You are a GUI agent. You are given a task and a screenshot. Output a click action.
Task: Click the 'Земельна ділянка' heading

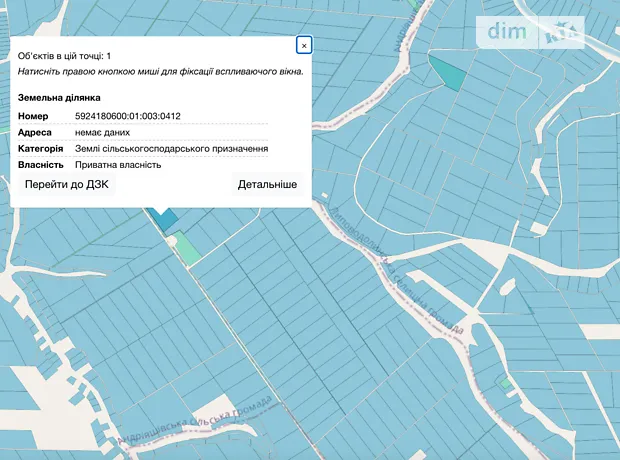(59, 98)
